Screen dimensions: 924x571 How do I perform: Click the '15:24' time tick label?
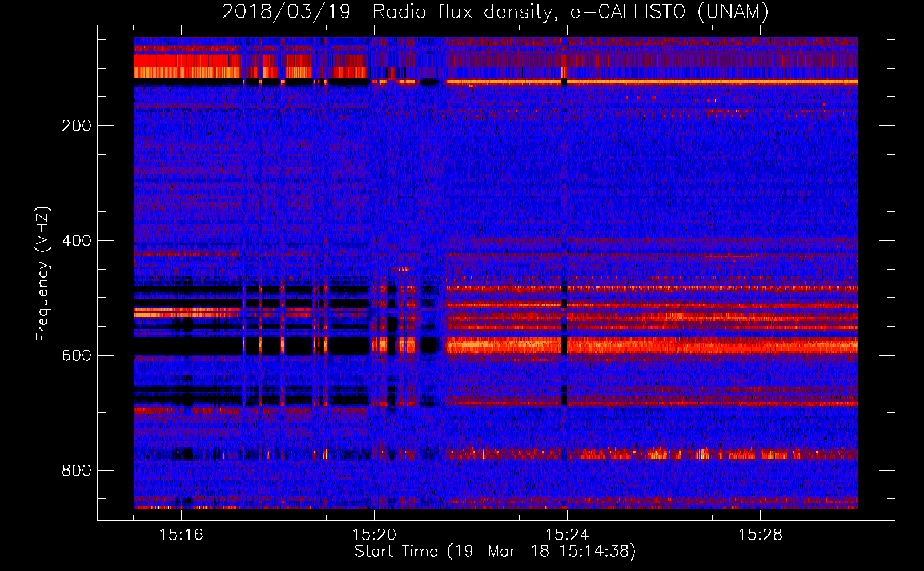[x=567, y=535]
